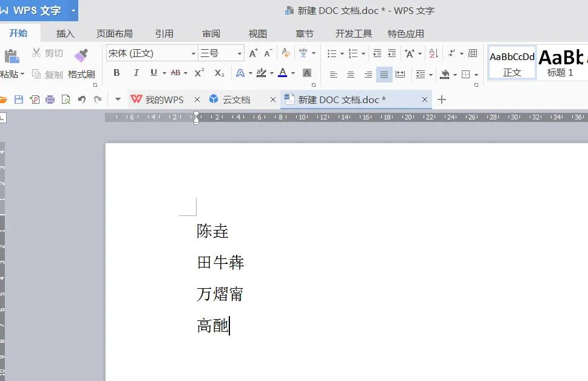The width and height of the screenshot is (588, 381).
Task: Toggle show paragraph marks icon
Action: pyautogui.click(x=452, y=53)
